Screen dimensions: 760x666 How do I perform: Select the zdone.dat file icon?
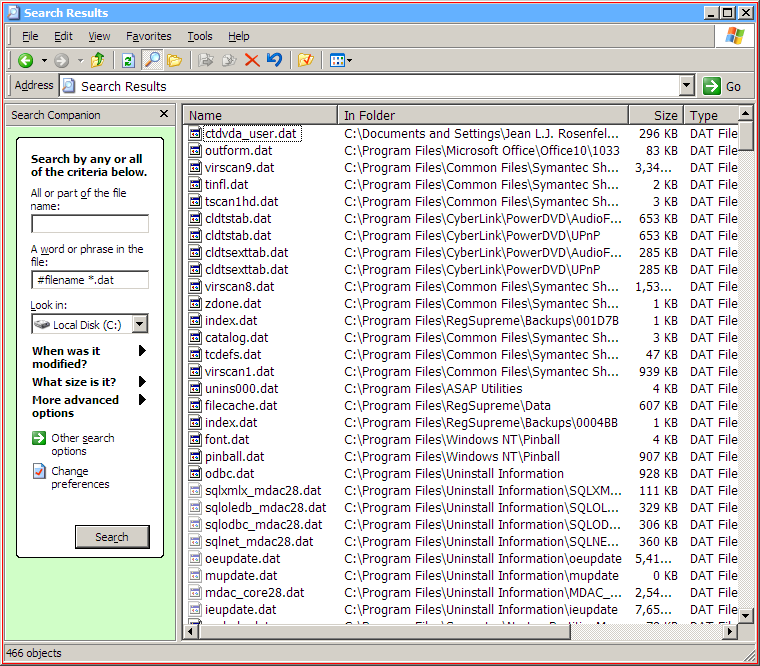195,303
